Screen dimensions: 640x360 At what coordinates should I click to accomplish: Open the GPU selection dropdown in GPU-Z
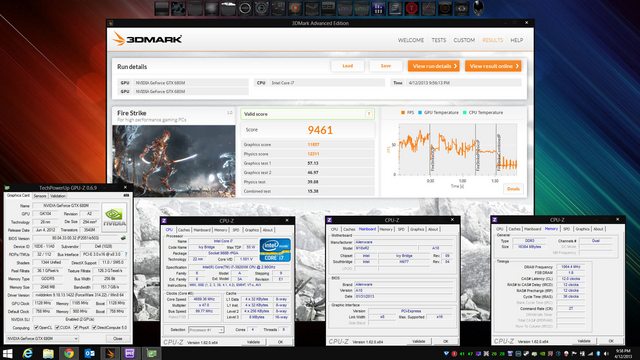[x=42, y=338]
